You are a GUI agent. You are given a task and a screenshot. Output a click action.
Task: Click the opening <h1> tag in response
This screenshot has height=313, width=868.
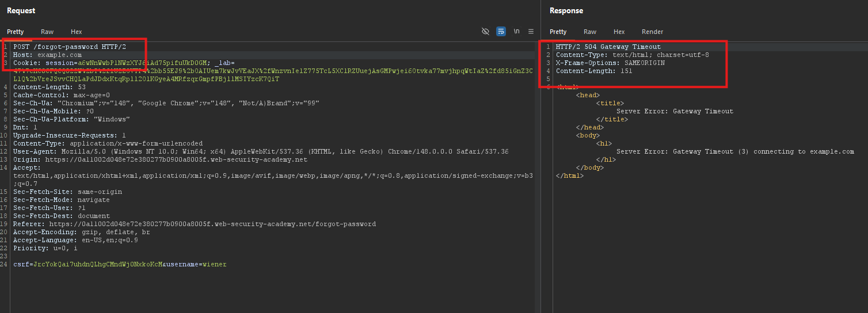(x=604, y=143)
